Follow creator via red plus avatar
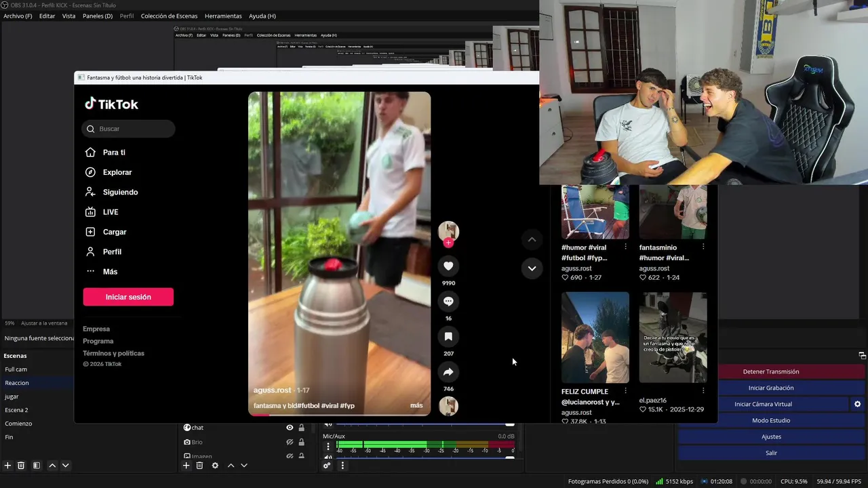Image resolution: width=868 pixels, height=488 pixels. point(448,243)
